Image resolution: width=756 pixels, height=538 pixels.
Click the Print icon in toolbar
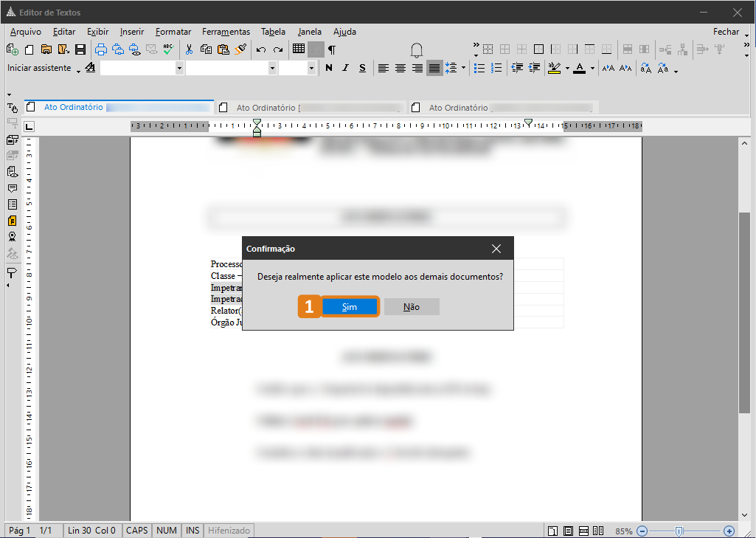101,49
